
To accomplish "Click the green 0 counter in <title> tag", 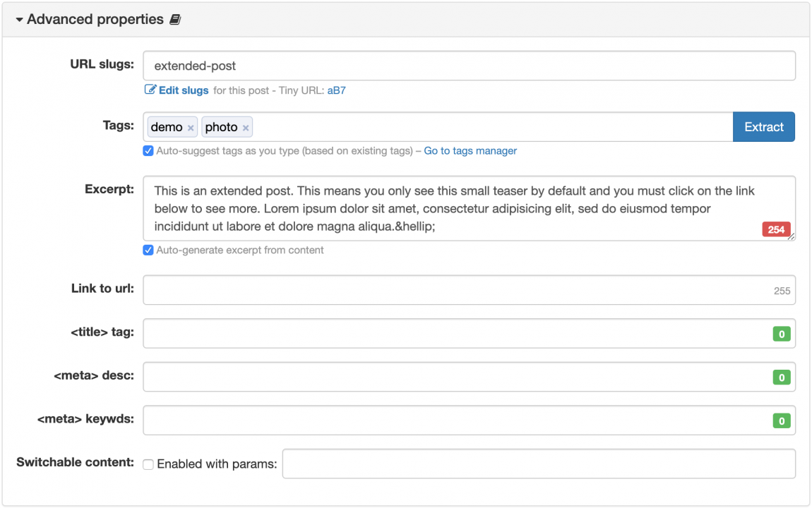I will [782, 334].
